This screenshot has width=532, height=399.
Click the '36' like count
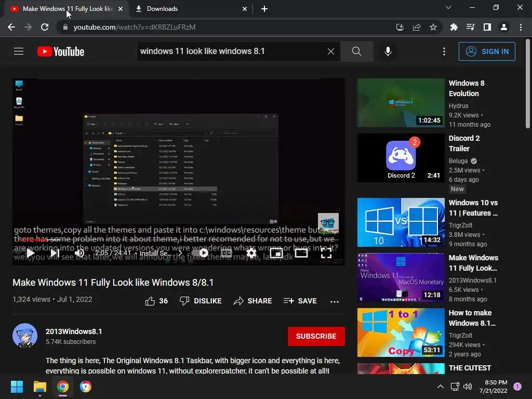tap(164, 301)
